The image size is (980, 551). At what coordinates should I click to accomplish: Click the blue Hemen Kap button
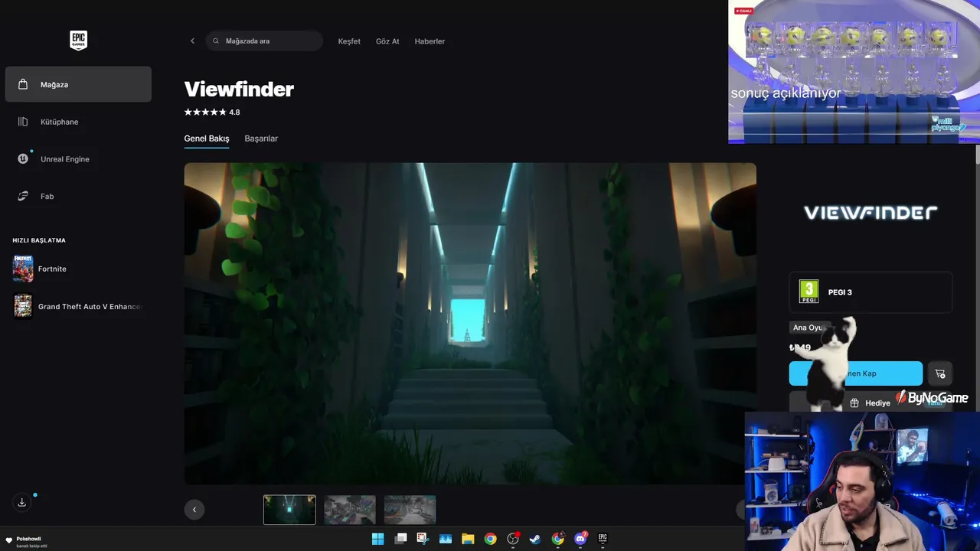tap(856, 373)
